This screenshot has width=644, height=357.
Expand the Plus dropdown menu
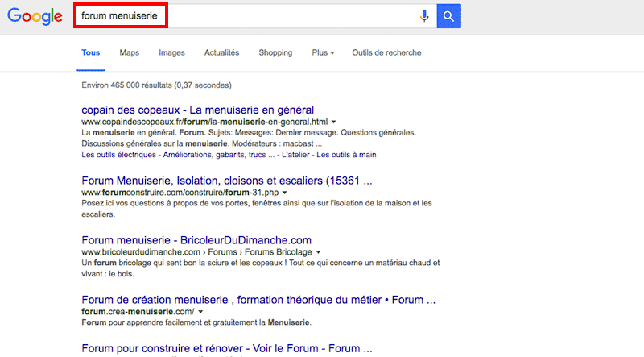(x=323, y=53)
